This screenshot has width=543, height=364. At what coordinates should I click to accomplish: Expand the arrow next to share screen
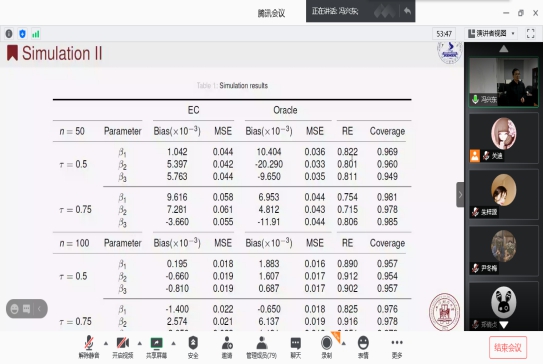click(x=173, y=343)
